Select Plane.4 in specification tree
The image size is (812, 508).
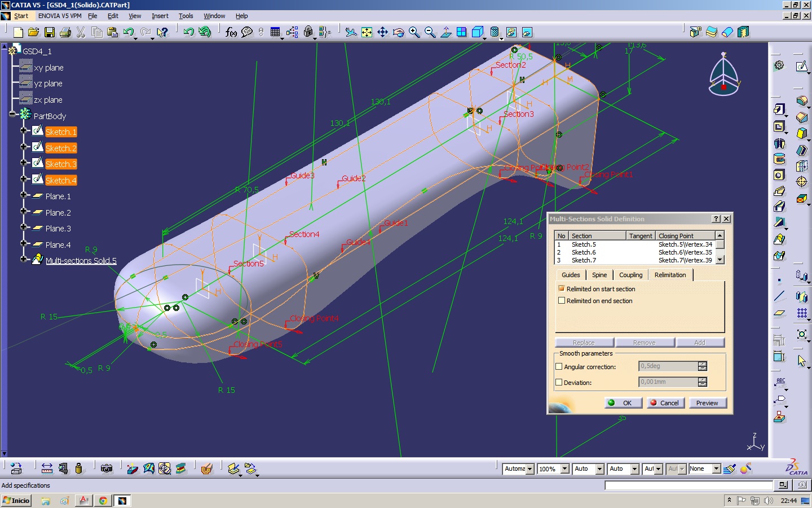pos(58,244)
